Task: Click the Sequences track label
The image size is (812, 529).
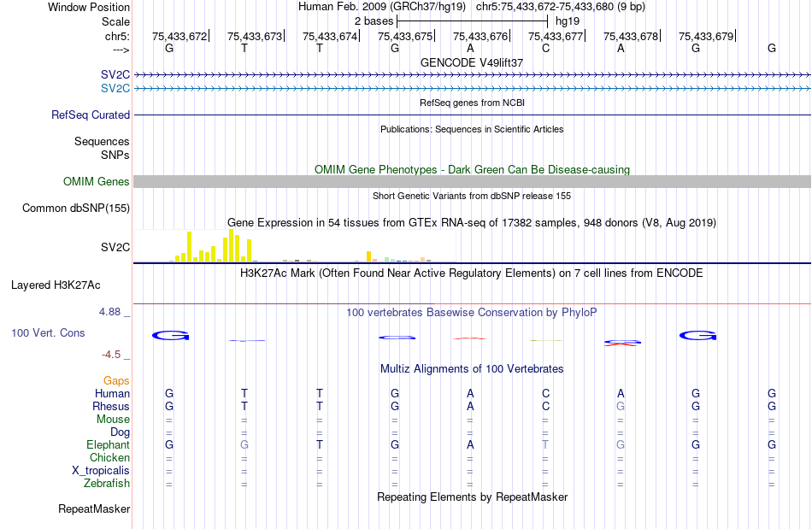Action: pyautogui.click(x=102, y=141)
